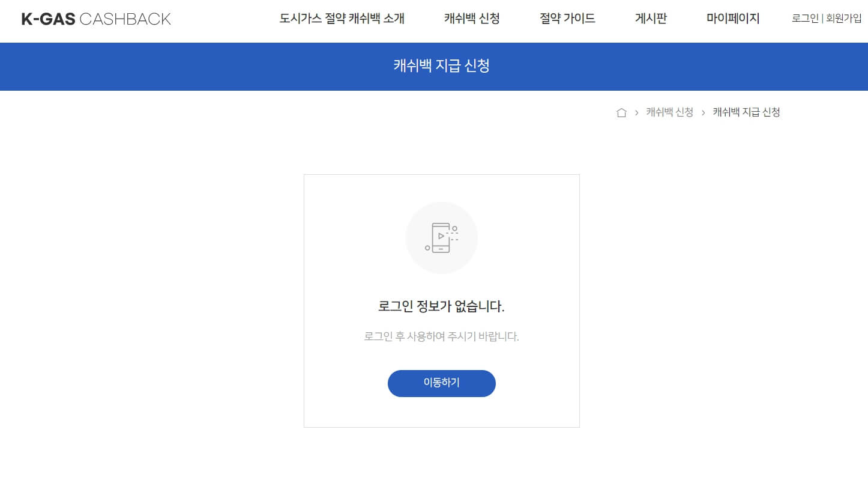Open the 게시판 menu item
The width and height of the screenshot is (868, 504).
pos(651,19)
